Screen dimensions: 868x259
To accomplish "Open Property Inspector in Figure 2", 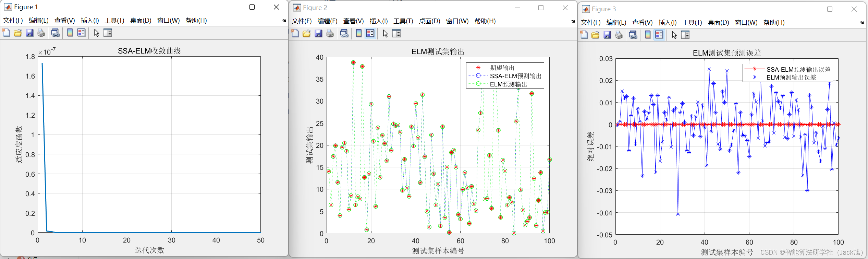I will click(x=396, y=34).
